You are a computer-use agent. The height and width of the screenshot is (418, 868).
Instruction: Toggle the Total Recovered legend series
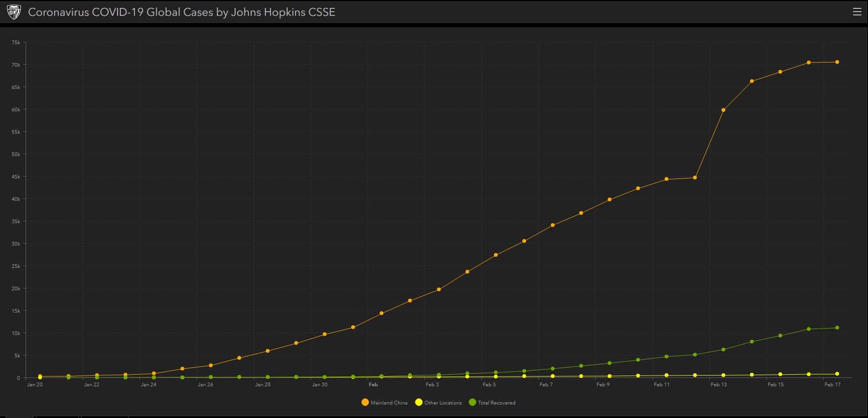[492, 403]
